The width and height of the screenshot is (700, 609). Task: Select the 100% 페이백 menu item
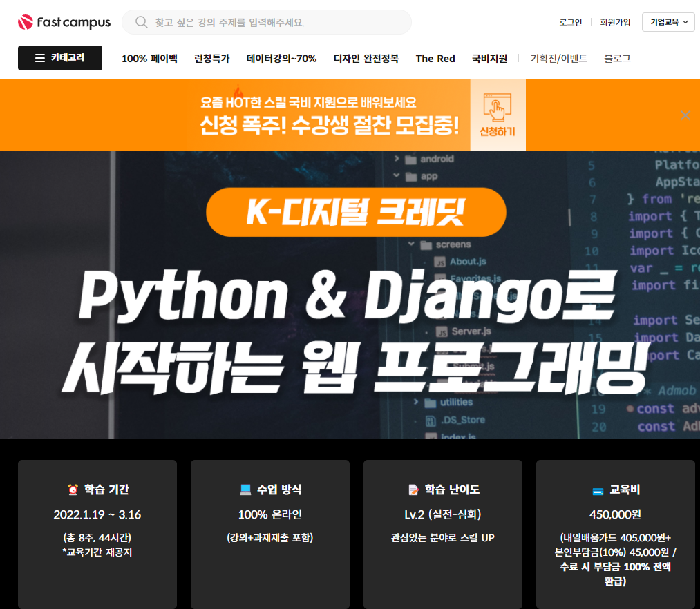(x=149, y=59)
